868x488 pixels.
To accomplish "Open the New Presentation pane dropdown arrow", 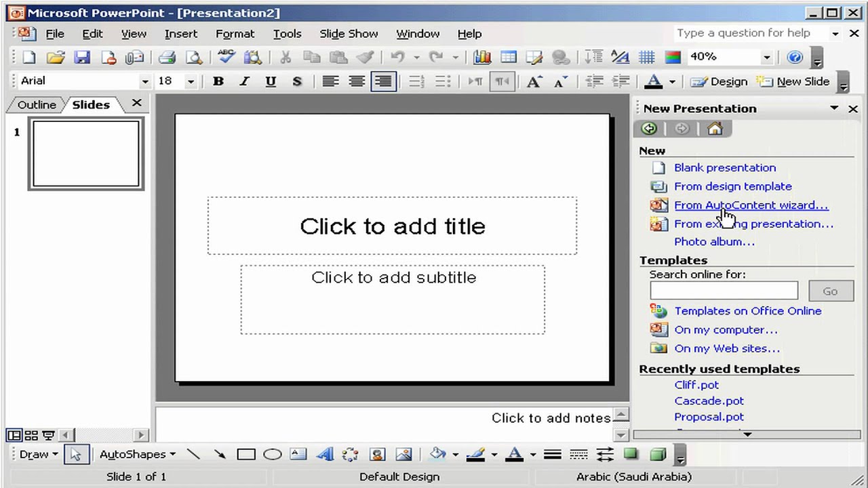I will (x=834, y=108).
